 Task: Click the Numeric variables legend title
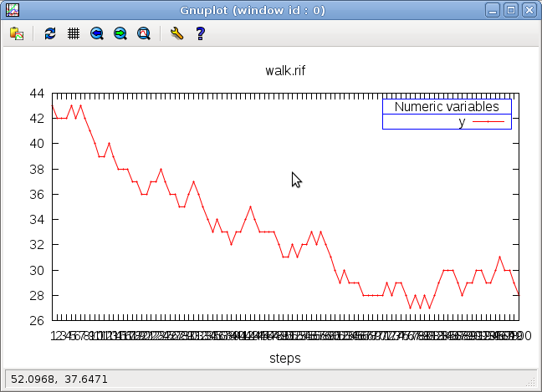[447, 107]
